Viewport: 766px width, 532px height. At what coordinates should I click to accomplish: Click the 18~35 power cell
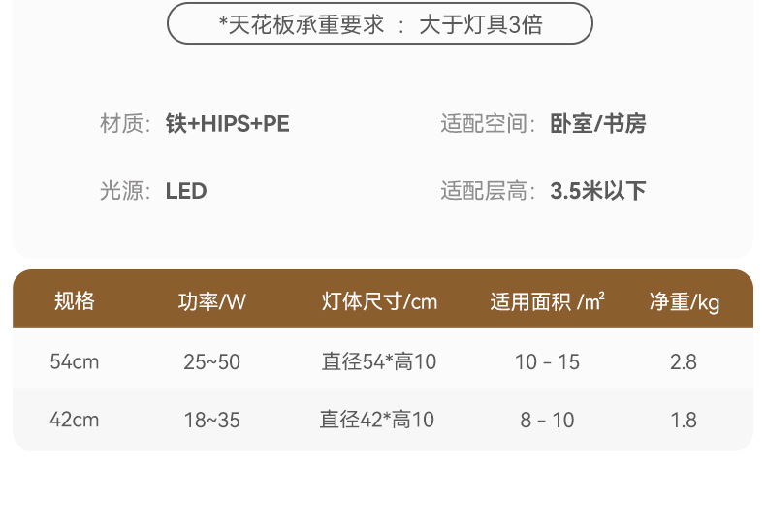pyautogui.click(x=212, y=421)
